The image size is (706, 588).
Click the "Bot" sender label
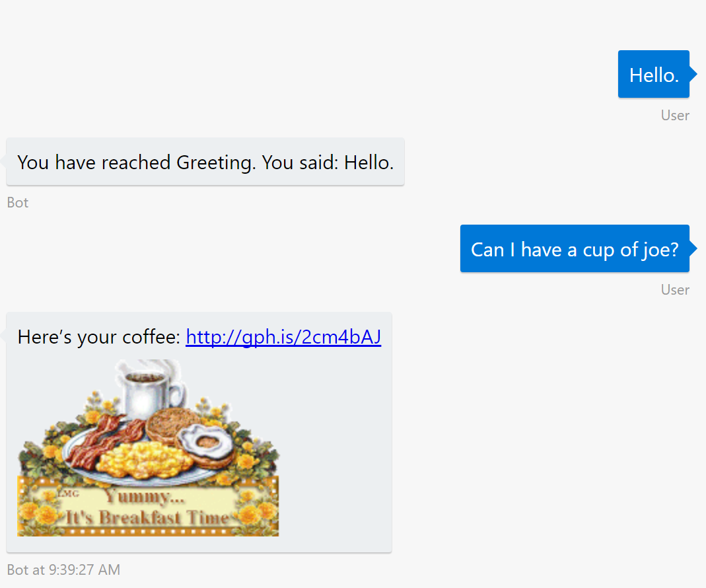(17, 202)
